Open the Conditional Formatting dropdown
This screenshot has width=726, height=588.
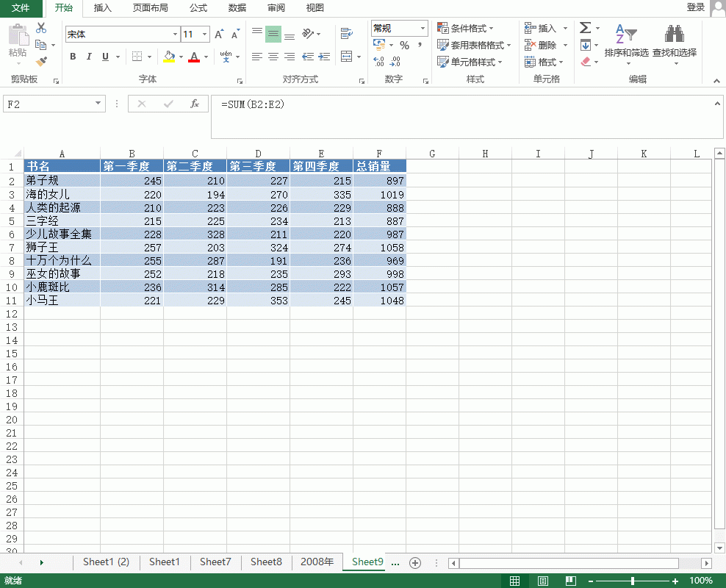[471, 28]
